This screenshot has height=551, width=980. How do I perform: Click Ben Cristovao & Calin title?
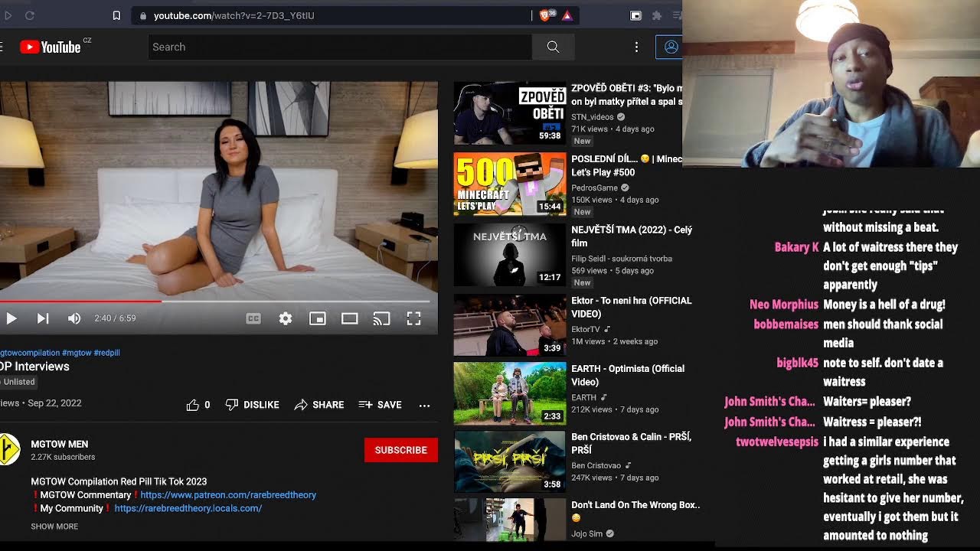click(632, 443)
